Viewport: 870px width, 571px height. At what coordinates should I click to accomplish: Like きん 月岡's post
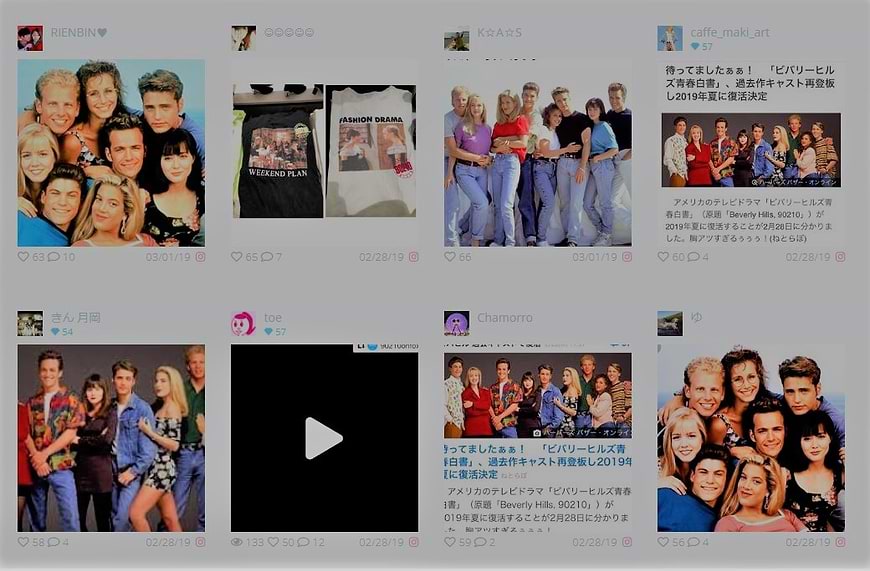[x=23, y=542]
